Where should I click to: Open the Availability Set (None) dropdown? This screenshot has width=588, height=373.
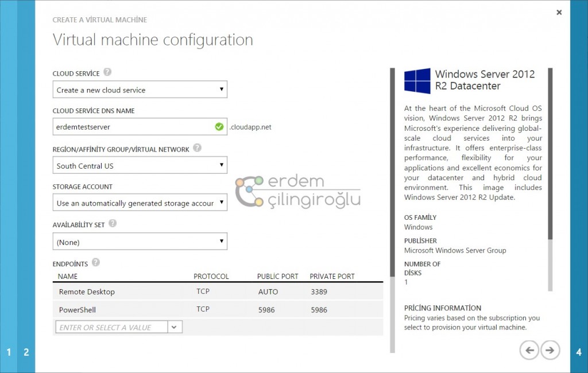(140, 242)
